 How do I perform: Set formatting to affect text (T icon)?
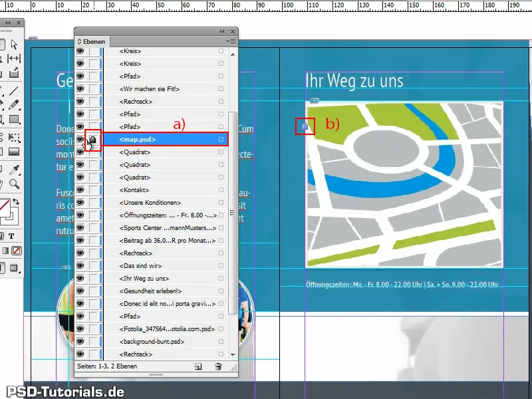coord(11,236)
